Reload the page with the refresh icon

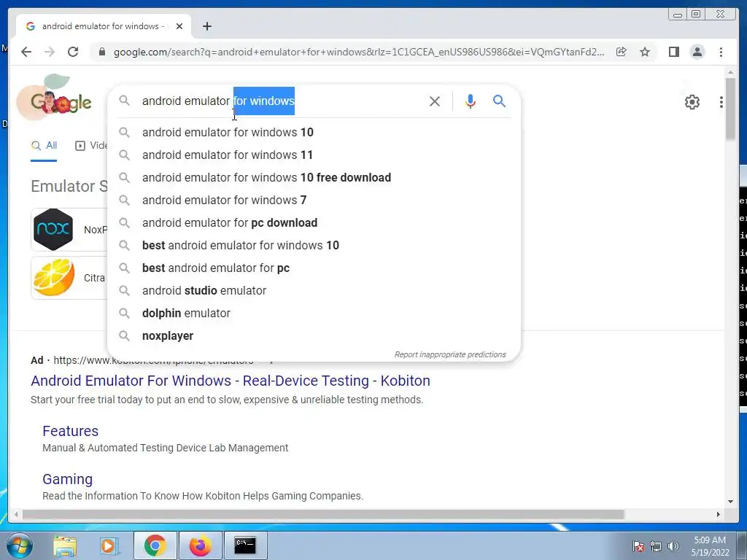pyautogui.click(x=73, y=52)
